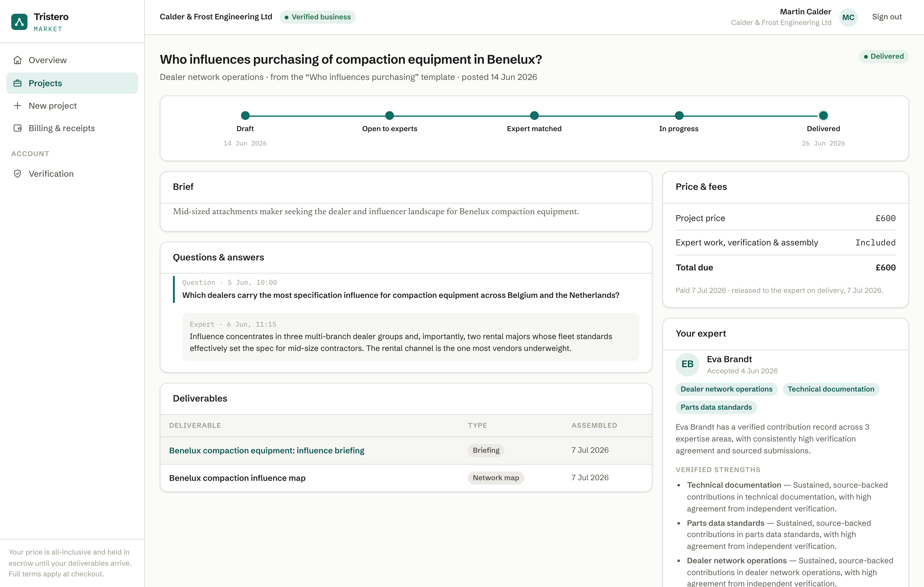Screen dimensions: 924x587
Task: Click the Project price £600 value
Action: 885,219
